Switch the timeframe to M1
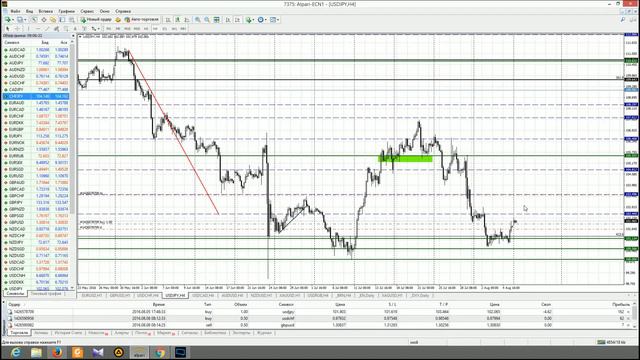640x360 pixels. click(109, 29)
